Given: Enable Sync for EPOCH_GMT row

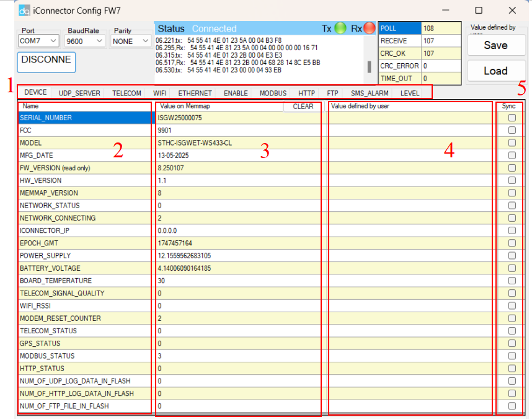Looking at the screenshot, I should tap(512, 243).
